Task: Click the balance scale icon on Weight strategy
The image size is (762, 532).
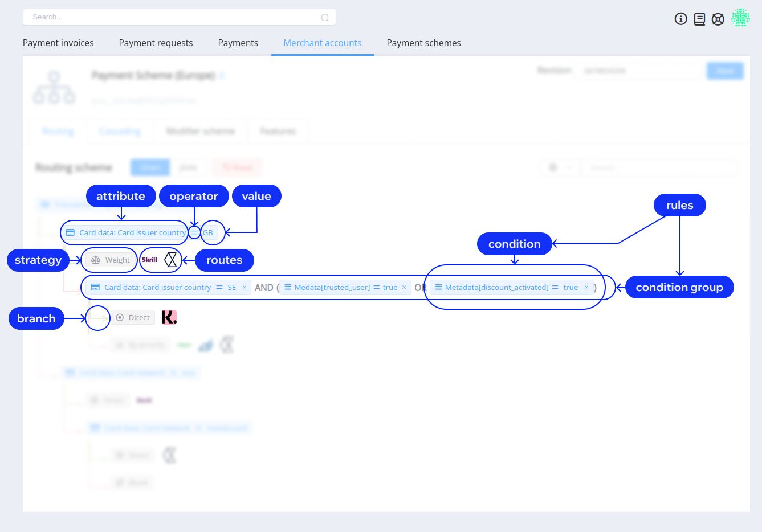Action: [x=96, y=259]
